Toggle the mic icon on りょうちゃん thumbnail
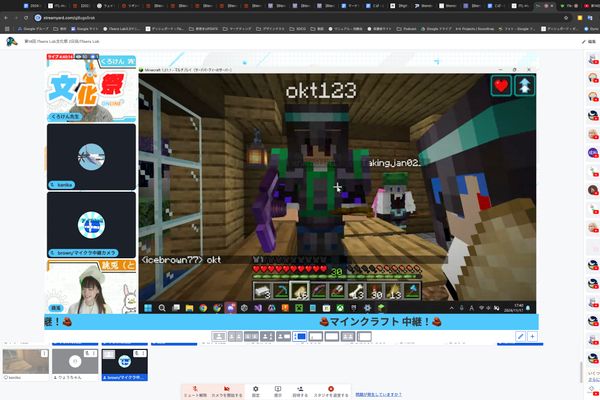Screen dimensions: 600x400 (87, 353)
